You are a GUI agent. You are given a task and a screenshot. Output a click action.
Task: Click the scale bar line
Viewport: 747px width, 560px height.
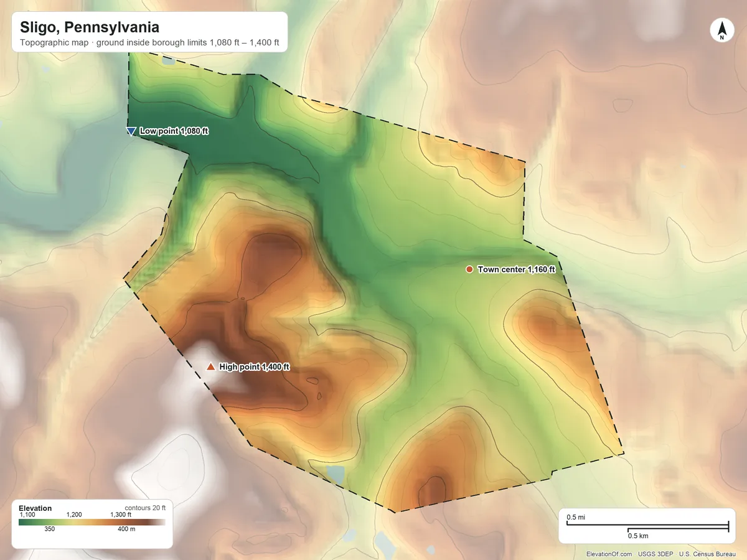(x=647, y=527)
